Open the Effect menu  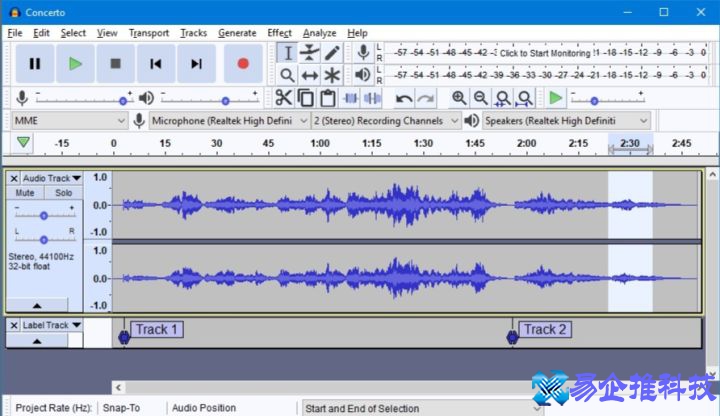[279, 33]
